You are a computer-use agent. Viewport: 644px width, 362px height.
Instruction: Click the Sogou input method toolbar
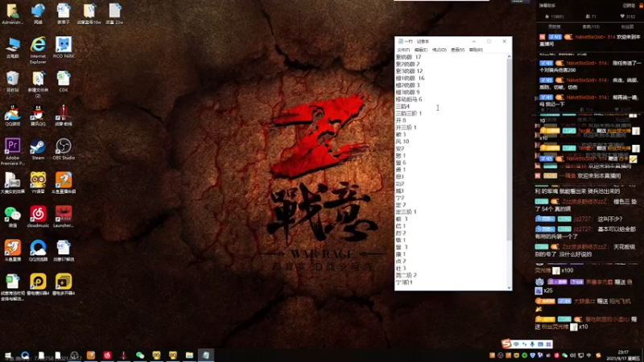527,344
